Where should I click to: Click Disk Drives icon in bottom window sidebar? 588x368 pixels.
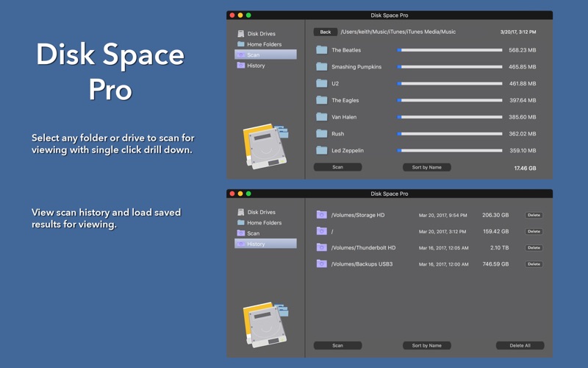[241, 212]
